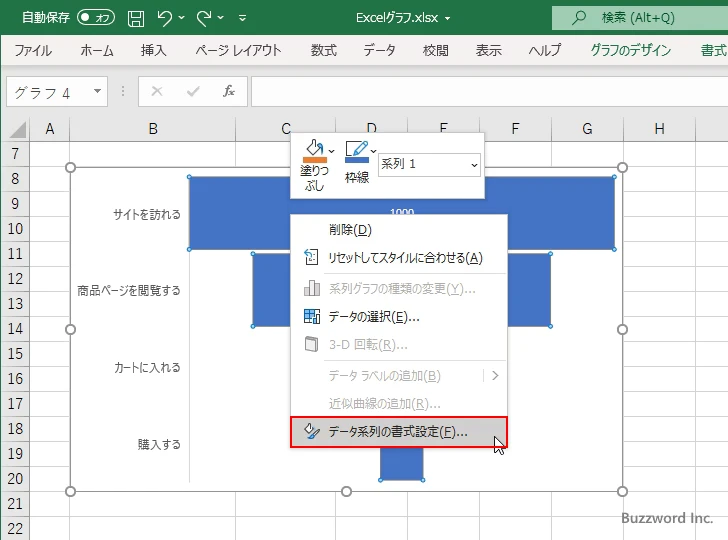Click the axis label 購入する
Screen dimensions: 728x540
point(159,444)
